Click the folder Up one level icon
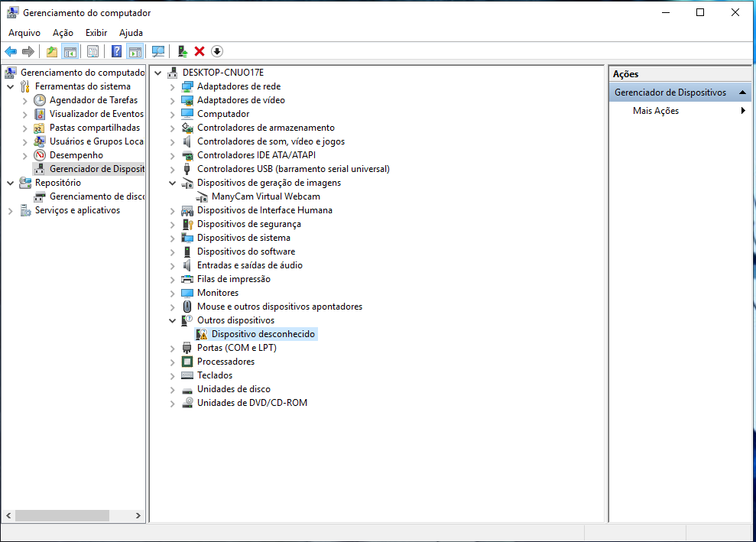 (x=51, y=51)
